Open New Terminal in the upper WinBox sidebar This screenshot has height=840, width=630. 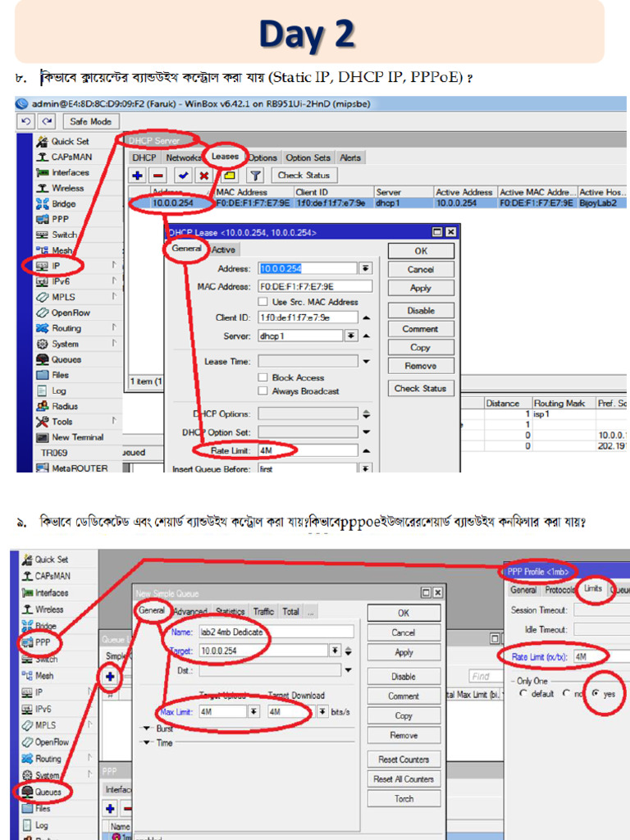click(x=77, y=437)
